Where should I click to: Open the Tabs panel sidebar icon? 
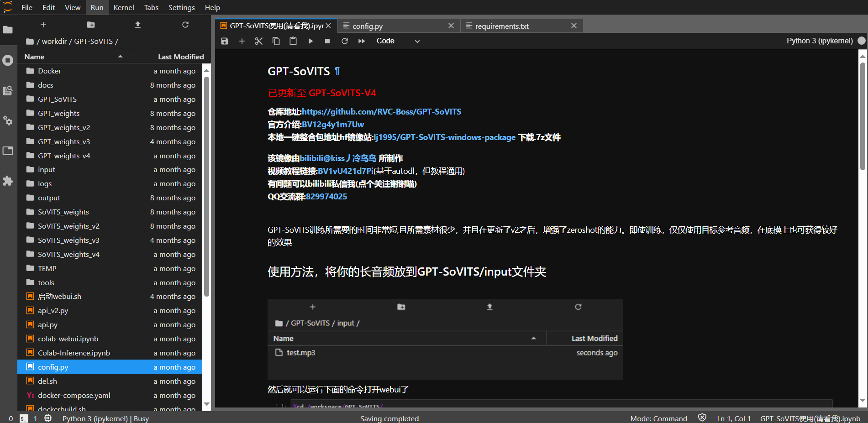[8, 151]
